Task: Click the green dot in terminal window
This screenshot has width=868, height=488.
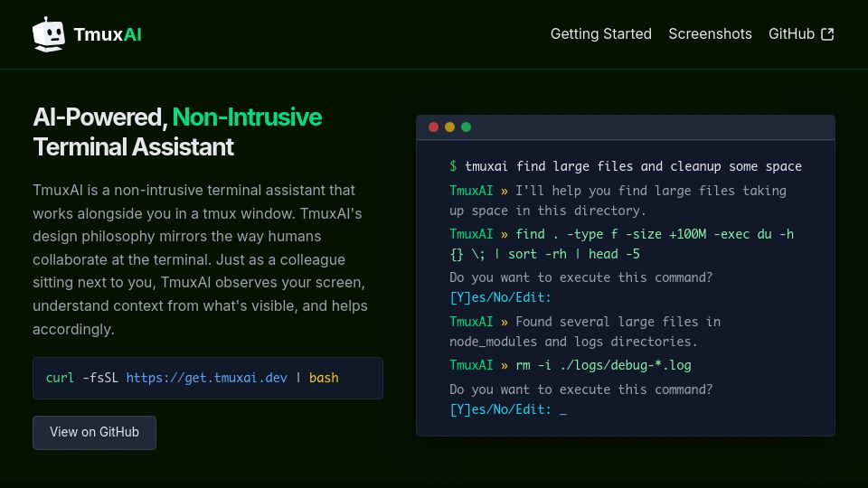Action: (x=467, y=127)
